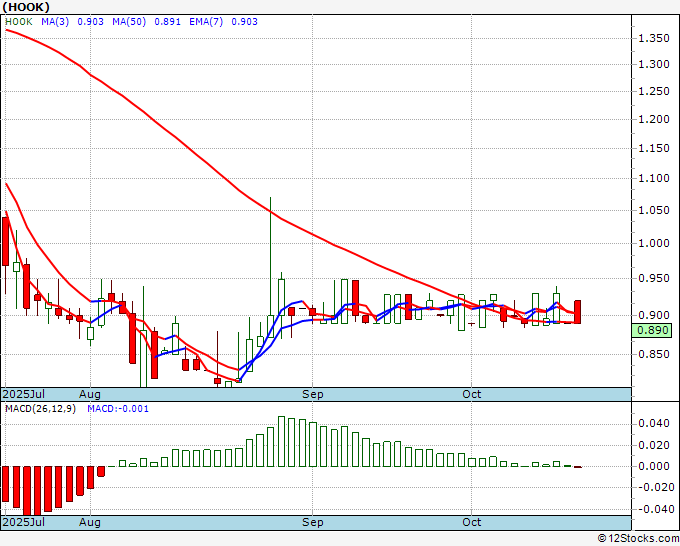Click the current price tag 0.890
The height and width of the screenshot is (546, 680).
coord(654,330)
